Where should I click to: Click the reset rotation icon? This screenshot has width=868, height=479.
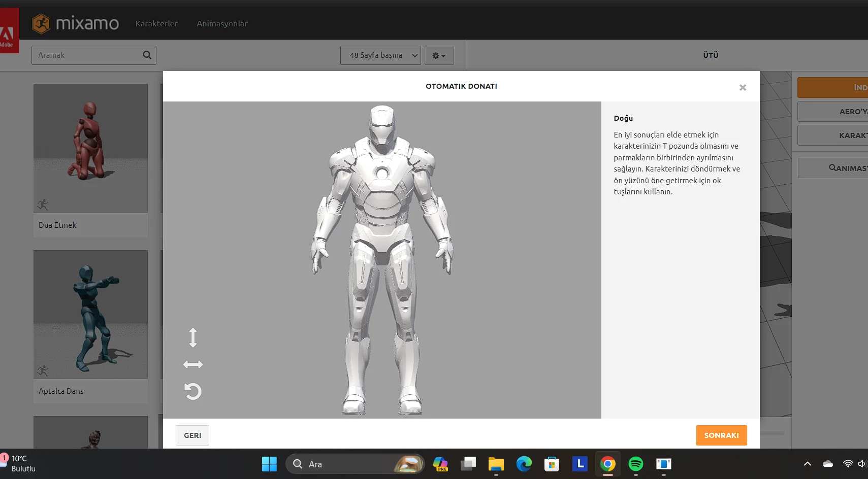192,391
